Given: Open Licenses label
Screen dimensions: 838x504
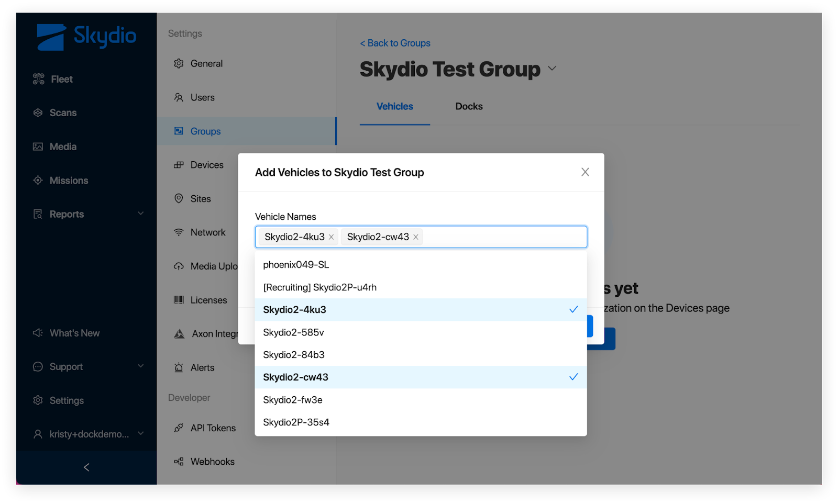Looking at the screenshot, I should (x=208, y=300).
